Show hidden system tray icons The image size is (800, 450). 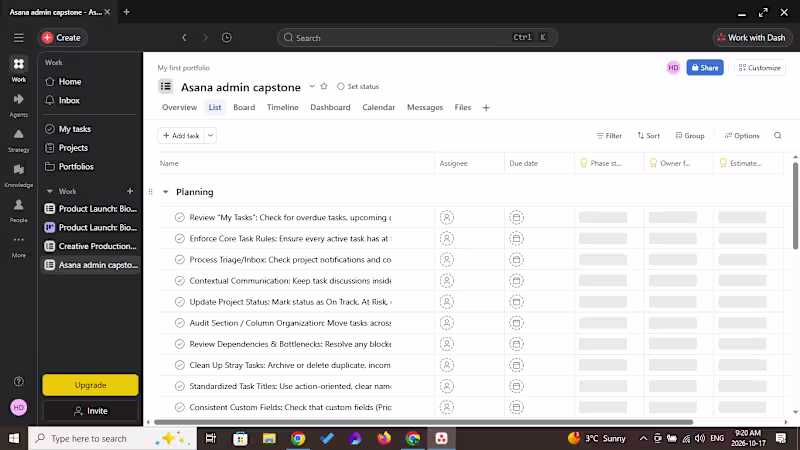(x=643, y=438)
